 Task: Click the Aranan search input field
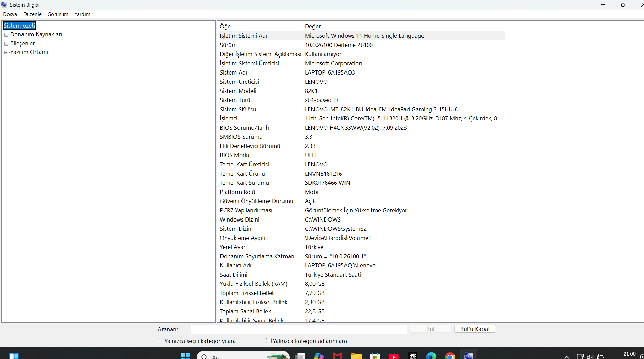(x=298, y=329)
